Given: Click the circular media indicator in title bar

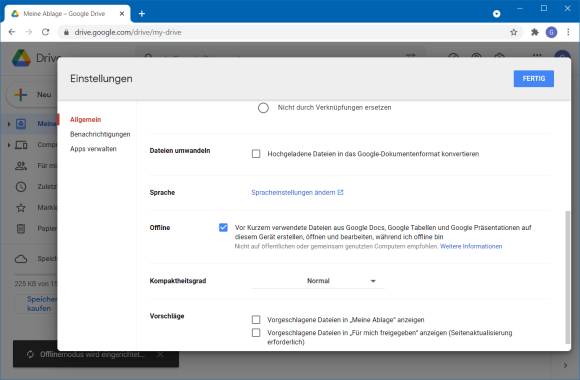Looking at the screenshot, I should coord(497,14).
